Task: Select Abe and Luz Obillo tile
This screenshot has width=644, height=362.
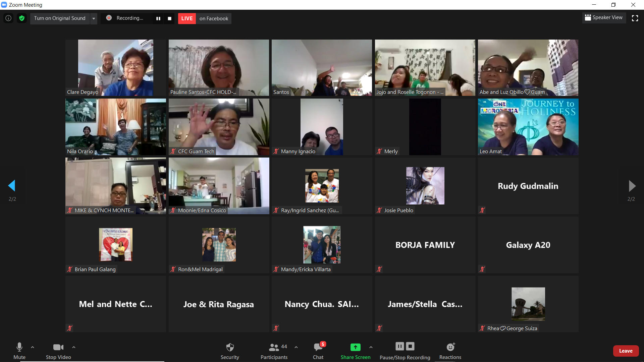Action: 528,68
